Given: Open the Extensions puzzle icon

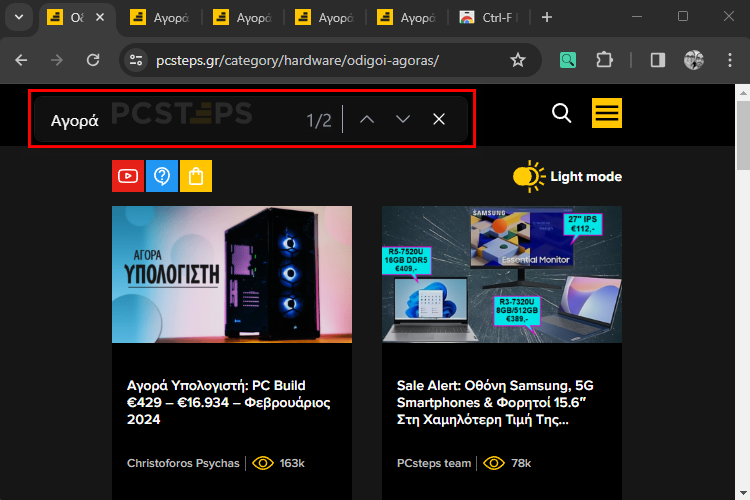Looking at the screenshot, I should point(604,60).
